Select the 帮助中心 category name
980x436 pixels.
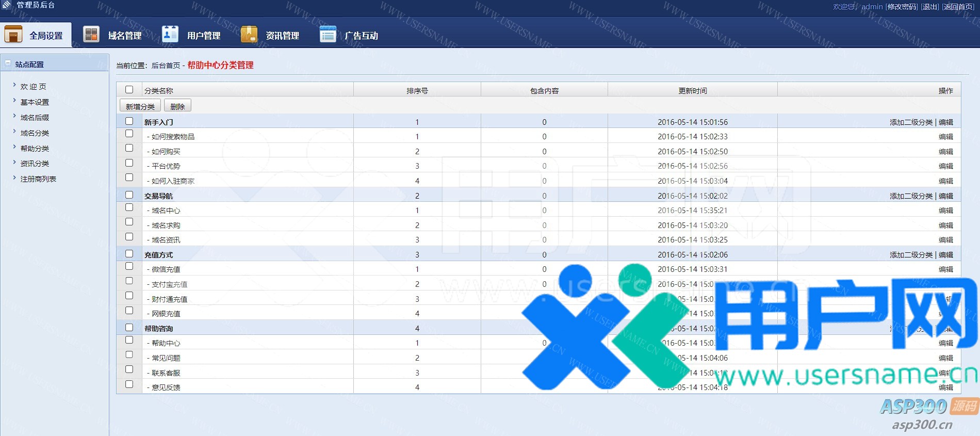click(x=166, y=343)
